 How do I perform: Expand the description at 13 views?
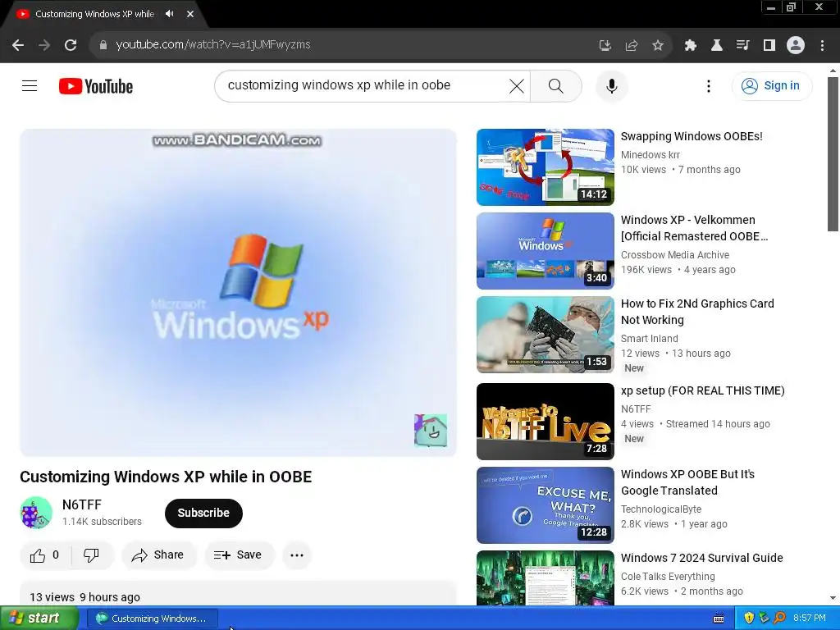238,595
